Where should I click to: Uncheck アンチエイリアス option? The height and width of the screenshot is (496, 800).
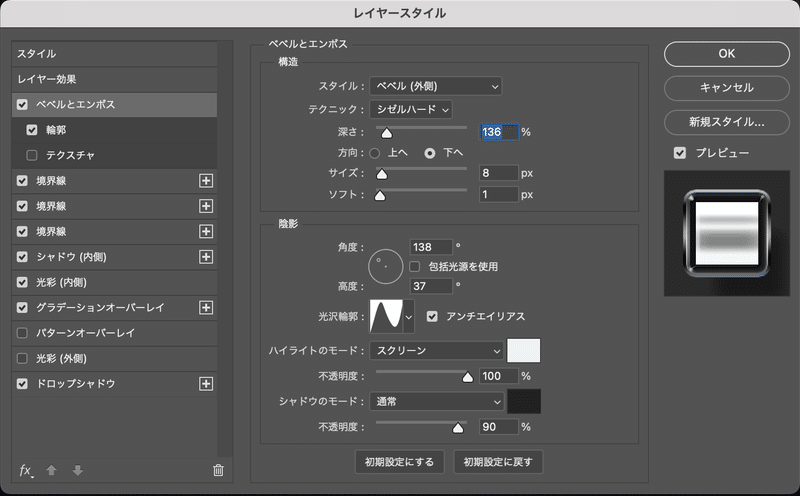click(432, 316)
